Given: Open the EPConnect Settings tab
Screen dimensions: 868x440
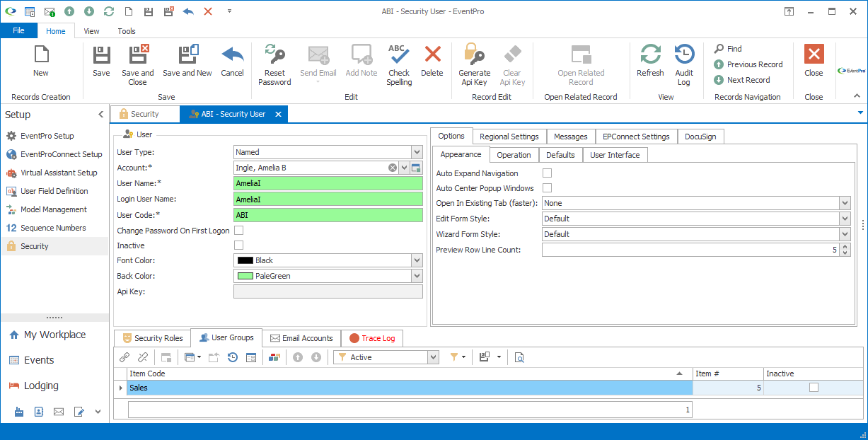Looking at the screenshot, I should [x=636, y=137].
